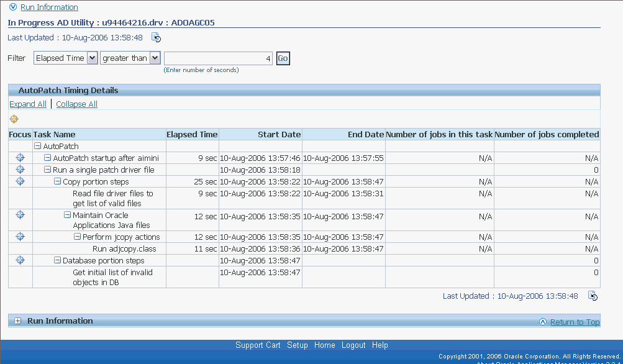This screenshot has height=364, width=623.
Task: Select Read file driver files task text
Action: [113, 198]
